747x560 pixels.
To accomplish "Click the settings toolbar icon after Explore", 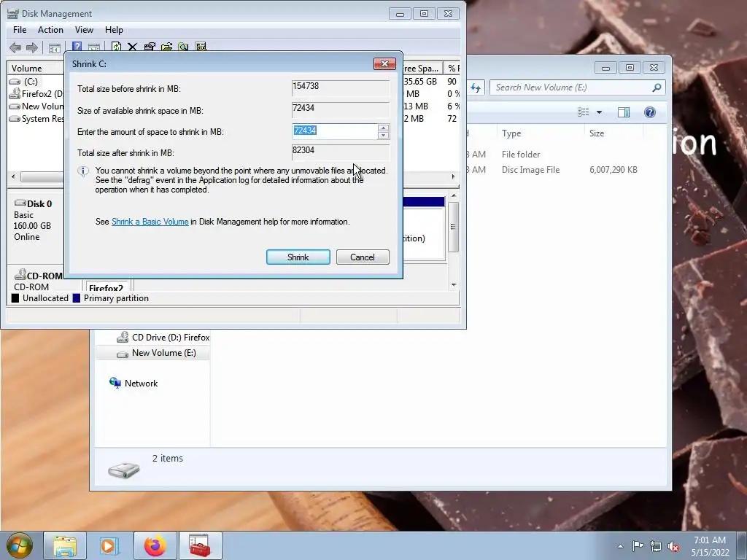I will [201, 47].
